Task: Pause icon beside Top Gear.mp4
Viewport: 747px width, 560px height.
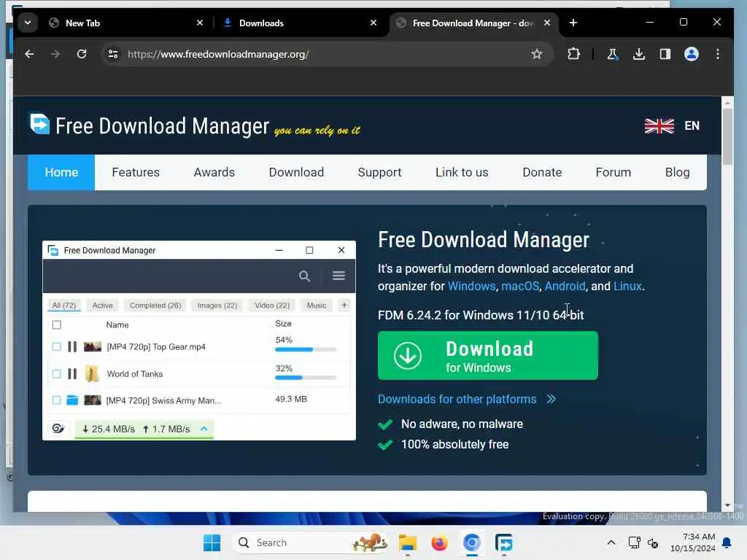Action: 72,346
